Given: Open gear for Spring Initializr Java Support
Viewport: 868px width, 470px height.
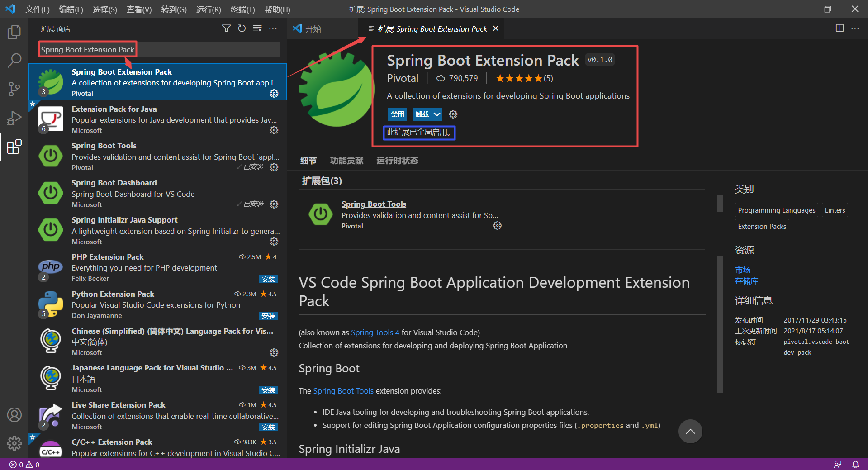Looking at the screenshot, I should click(x=274, y=242).
